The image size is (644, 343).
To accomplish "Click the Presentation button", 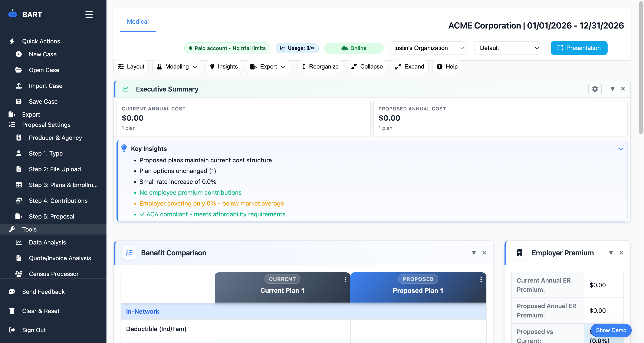I will pos(579,48).
